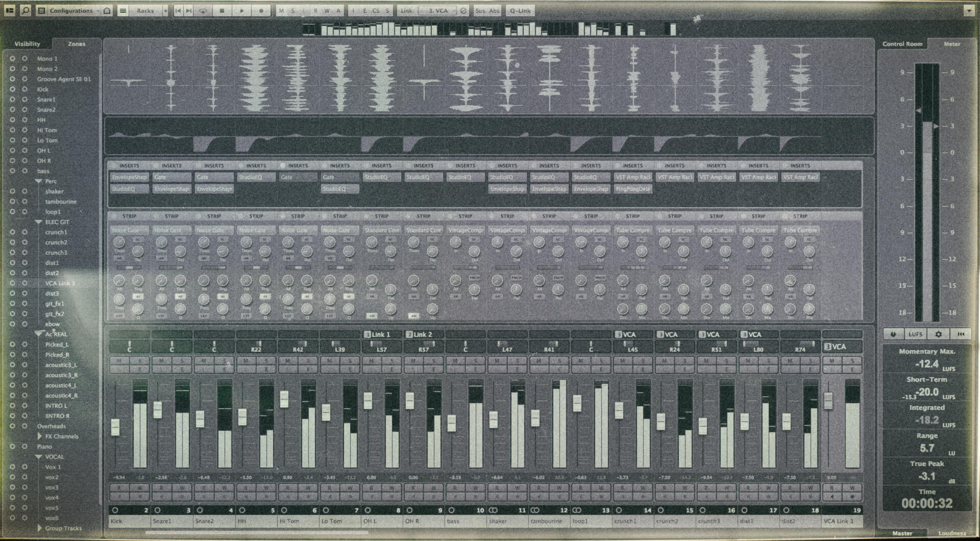Open loudness settings gear icon

click(938, 334)
